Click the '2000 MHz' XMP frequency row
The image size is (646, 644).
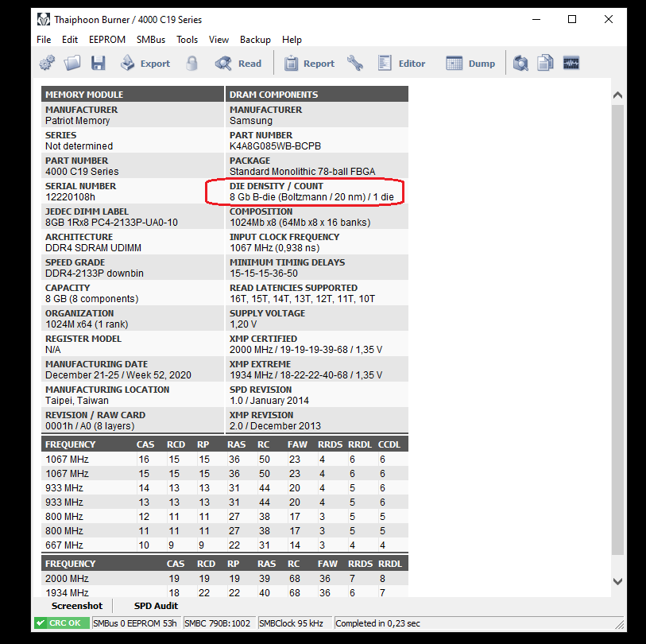[x=225, y=579]
